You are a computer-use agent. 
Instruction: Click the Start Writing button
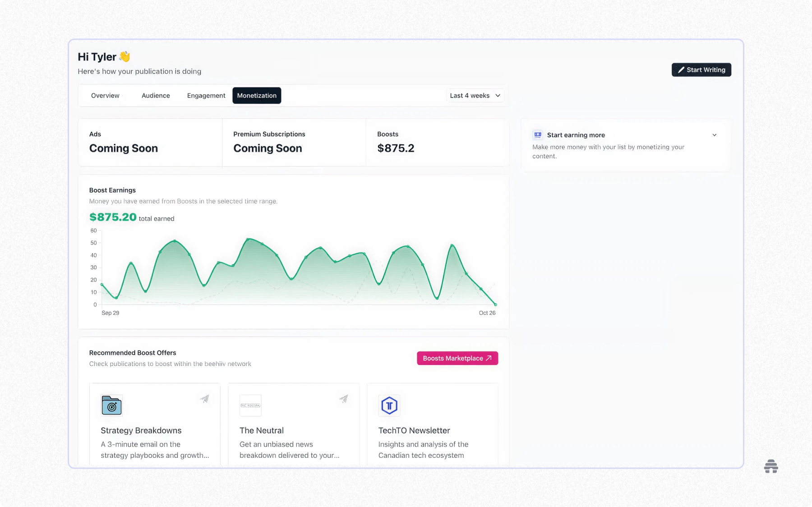(701, 70)
